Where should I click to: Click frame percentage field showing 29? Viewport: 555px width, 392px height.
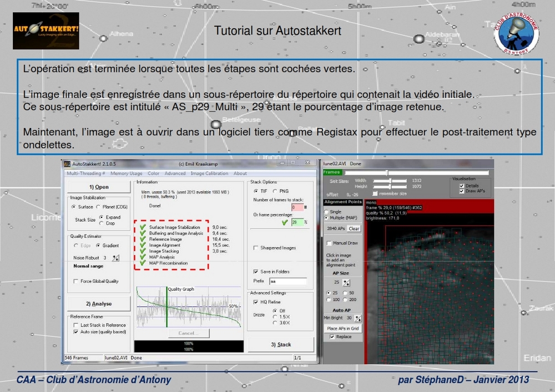click(x=297, y=222)
